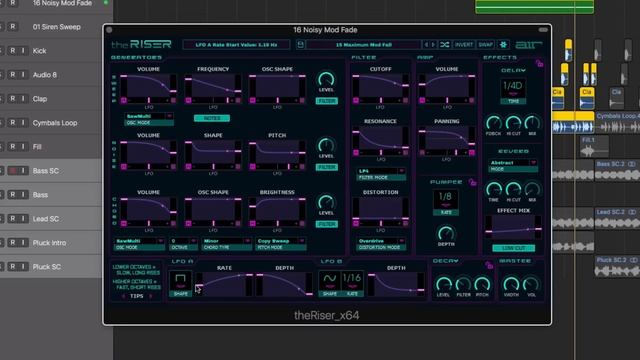640x360 pixels.
Task: Click the Pumper DEPTH knob
Action: click(x=446, y=233)
